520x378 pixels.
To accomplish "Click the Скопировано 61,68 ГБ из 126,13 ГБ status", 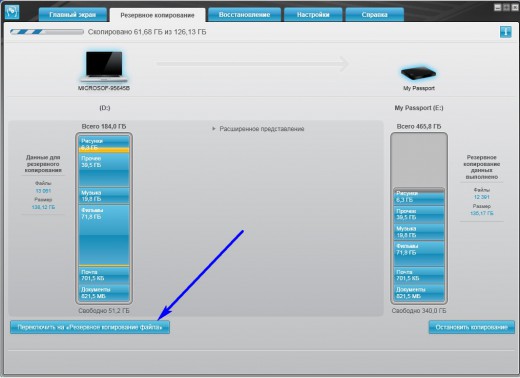I will pyautogui.click(x=147, y=32).
